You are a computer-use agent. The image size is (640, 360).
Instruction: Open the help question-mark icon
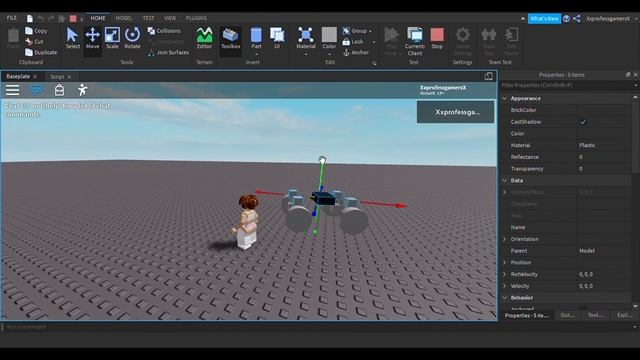pos(567,18)
